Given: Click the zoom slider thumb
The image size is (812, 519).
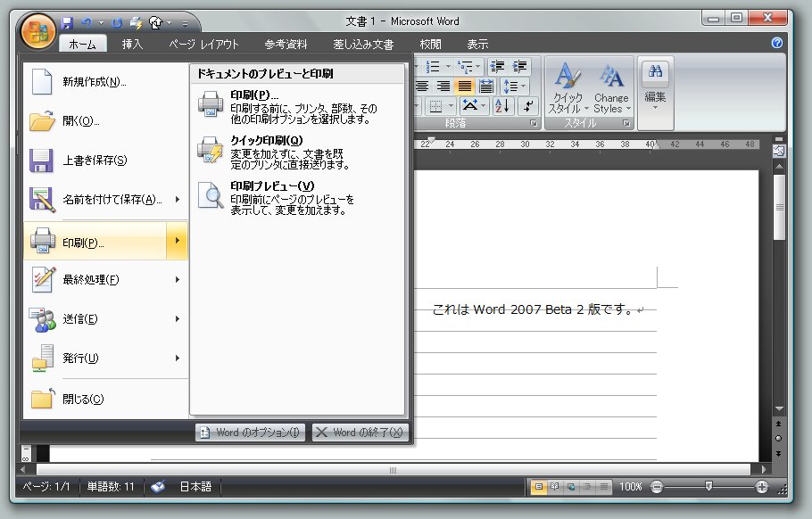Looking at the screenshot, I should (x=708, y=486).
